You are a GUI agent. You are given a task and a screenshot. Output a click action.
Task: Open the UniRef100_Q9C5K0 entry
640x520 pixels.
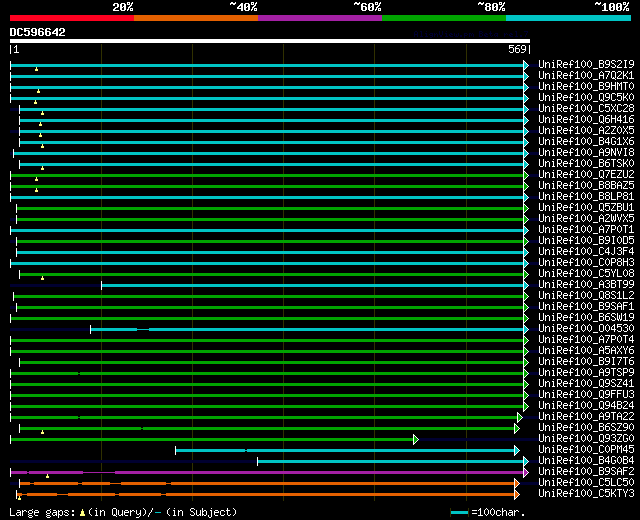point(586,97)
